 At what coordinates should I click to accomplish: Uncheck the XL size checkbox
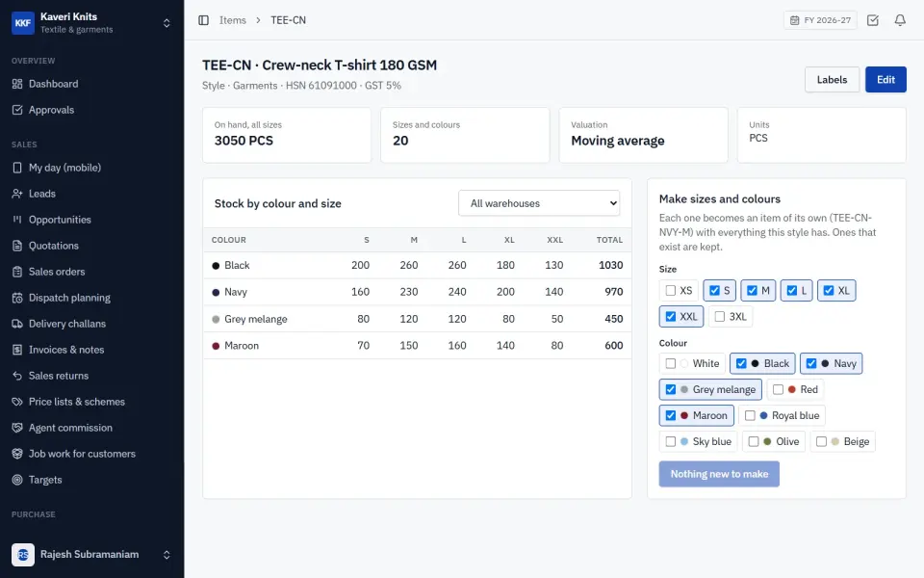pos(829,290)
